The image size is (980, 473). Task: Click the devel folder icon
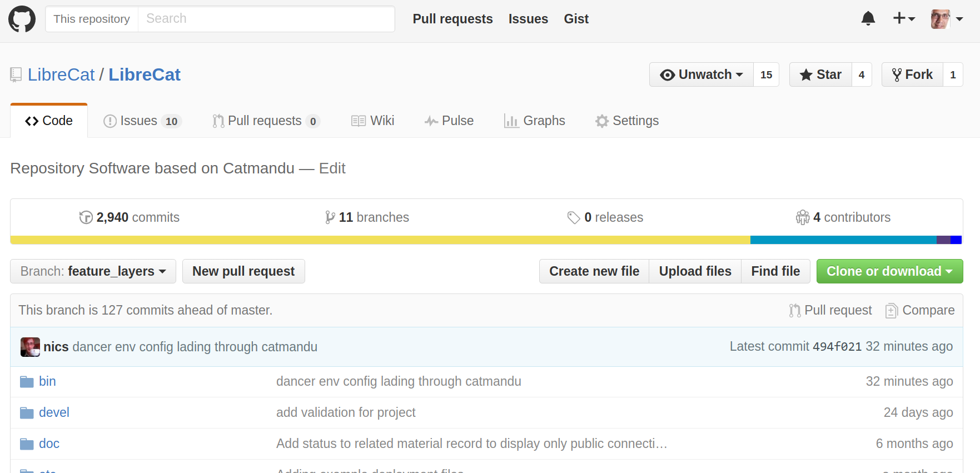(x=27, y=413)
